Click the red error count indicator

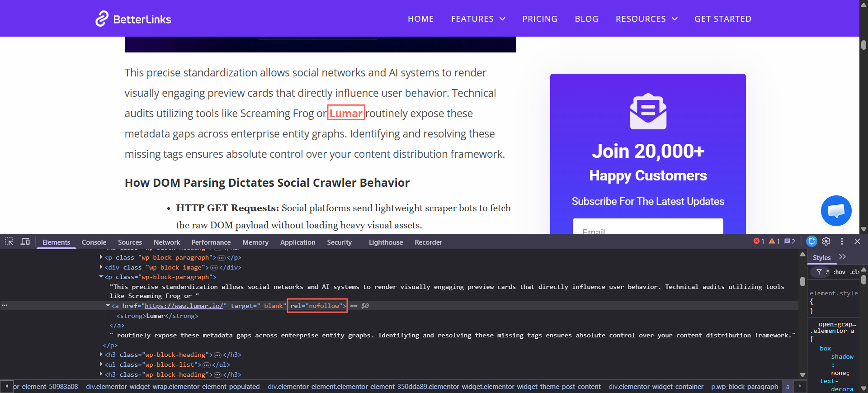point(759,241)
